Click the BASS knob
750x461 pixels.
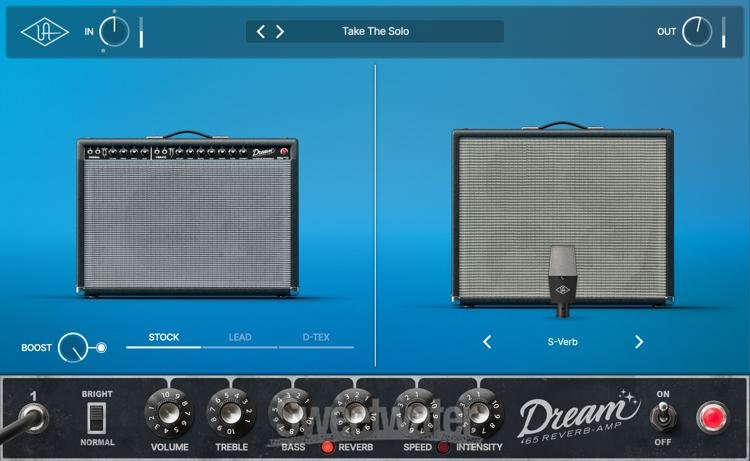coord(293,413)
